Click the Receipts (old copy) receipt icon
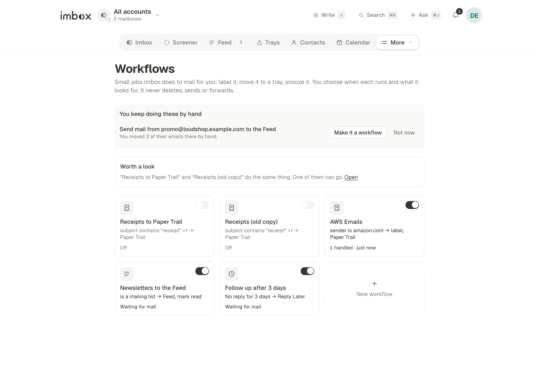 click(231, 208)
